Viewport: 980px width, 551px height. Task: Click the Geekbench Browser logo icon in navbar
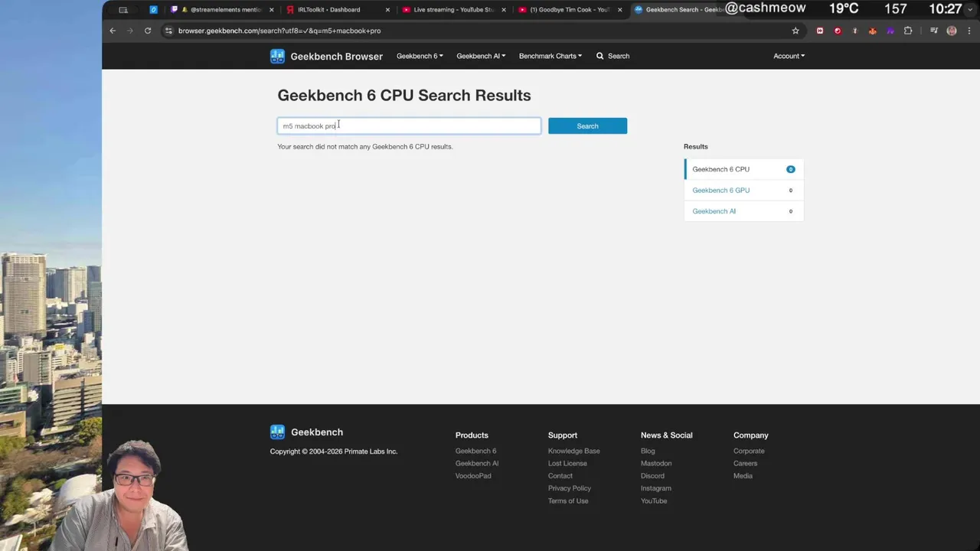[277, 56]
